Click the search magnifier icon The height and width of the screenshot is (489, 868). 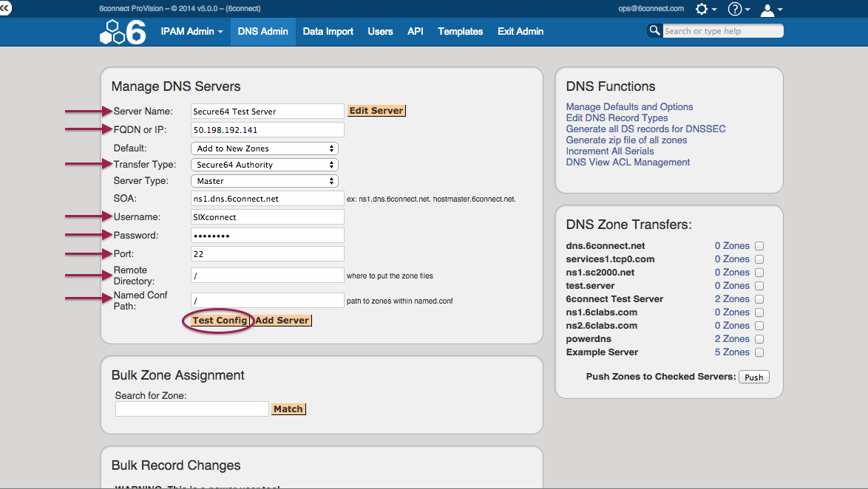654,30
